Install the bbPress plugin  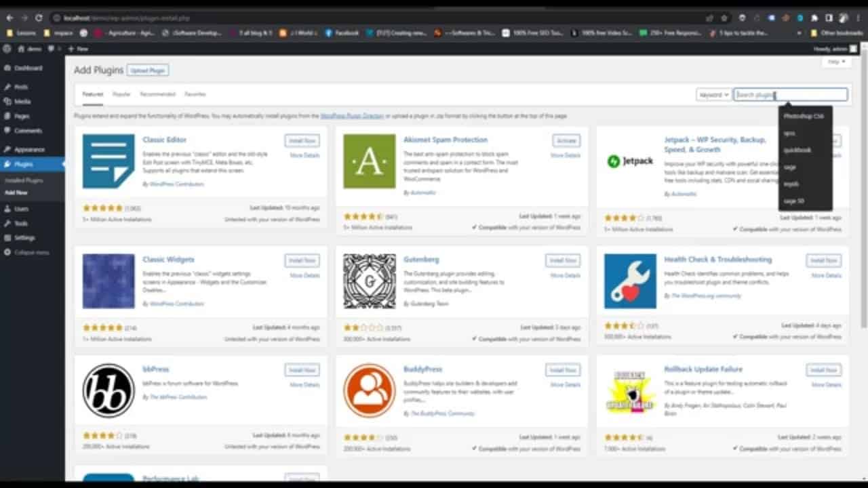(x=302, y=370)
